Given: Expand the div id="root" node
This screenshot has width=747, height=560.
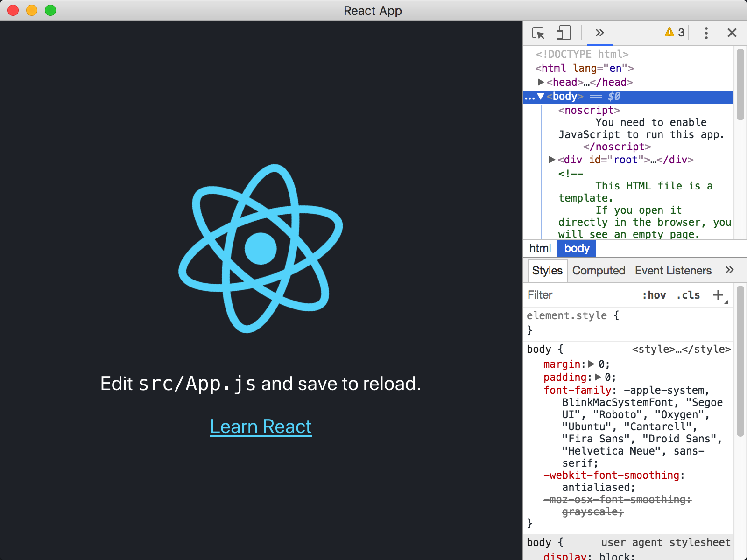Looking at the screenshot, I should pos(552,160).
